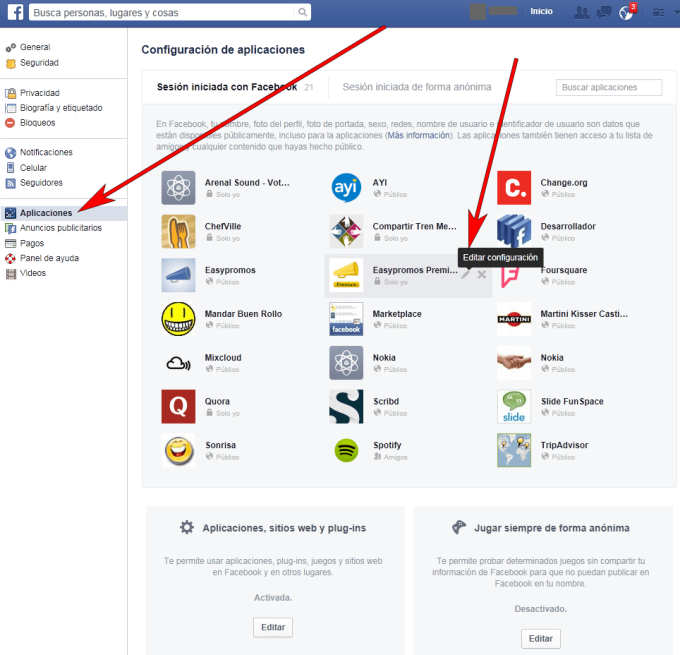Click the Change.org app icon
The width and height of the screenshot is (680, 655).
(514, 188)
